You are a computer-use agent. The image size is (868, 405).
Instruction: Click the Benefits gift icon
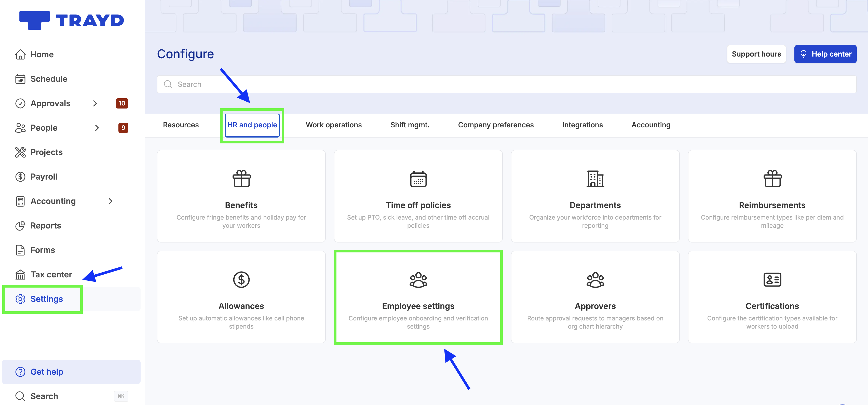(241, 179)
